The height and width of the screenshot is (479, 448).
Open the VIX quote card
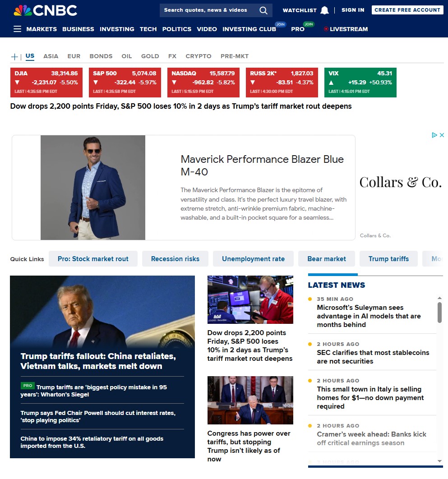360,83
